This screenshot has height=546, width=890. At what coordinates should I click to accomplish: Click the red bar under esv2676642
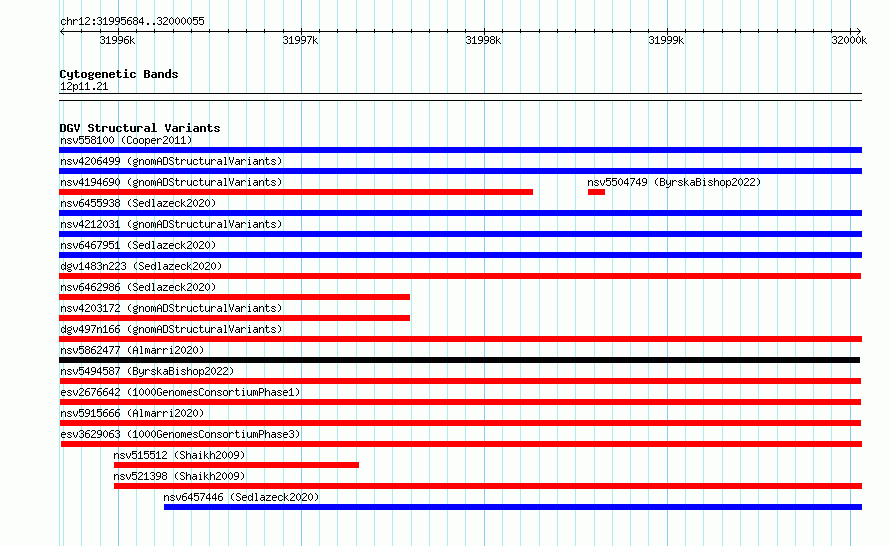[460, 402]
